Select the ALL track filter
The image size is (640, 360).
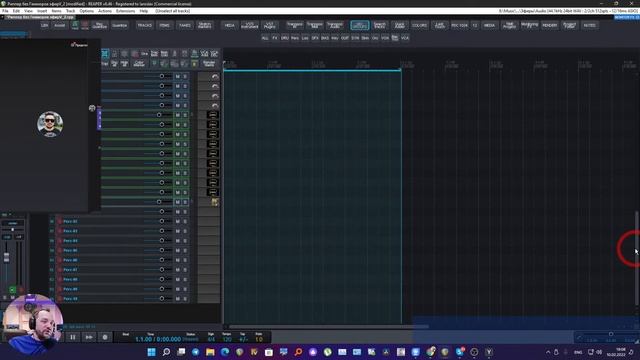coord(265,38)
